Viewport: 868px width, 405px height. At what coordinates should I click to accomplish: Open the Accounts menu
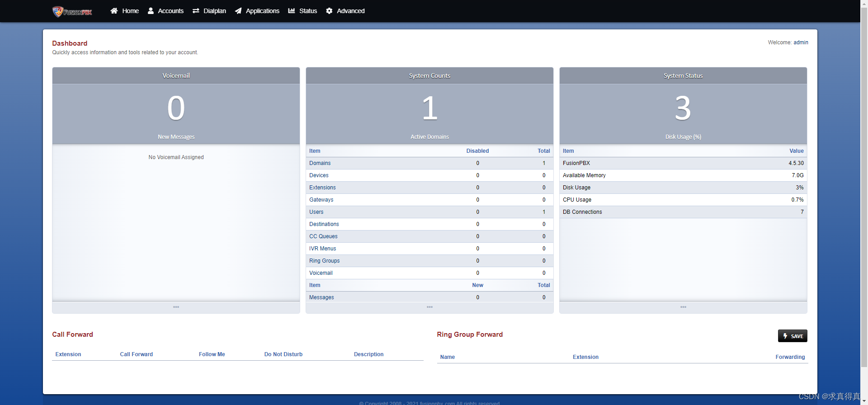[x=165, y=11]
